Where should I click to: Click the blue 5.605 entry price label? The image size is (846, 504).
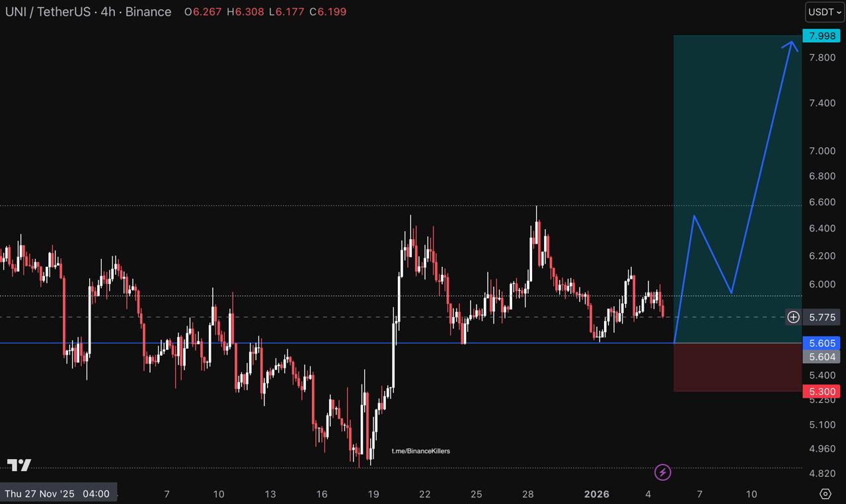click(821, 343)
